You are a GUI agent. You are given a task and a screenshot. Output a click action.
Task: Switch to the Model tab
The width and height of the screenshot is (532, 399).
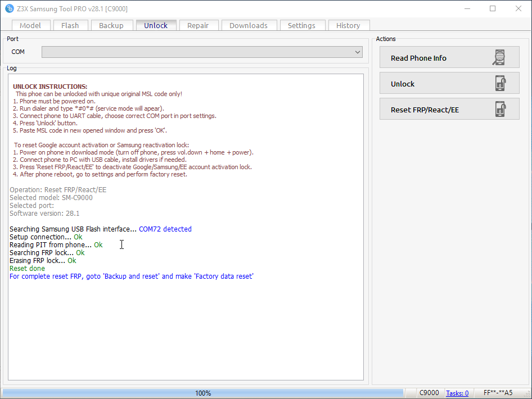tap(30, 25)
